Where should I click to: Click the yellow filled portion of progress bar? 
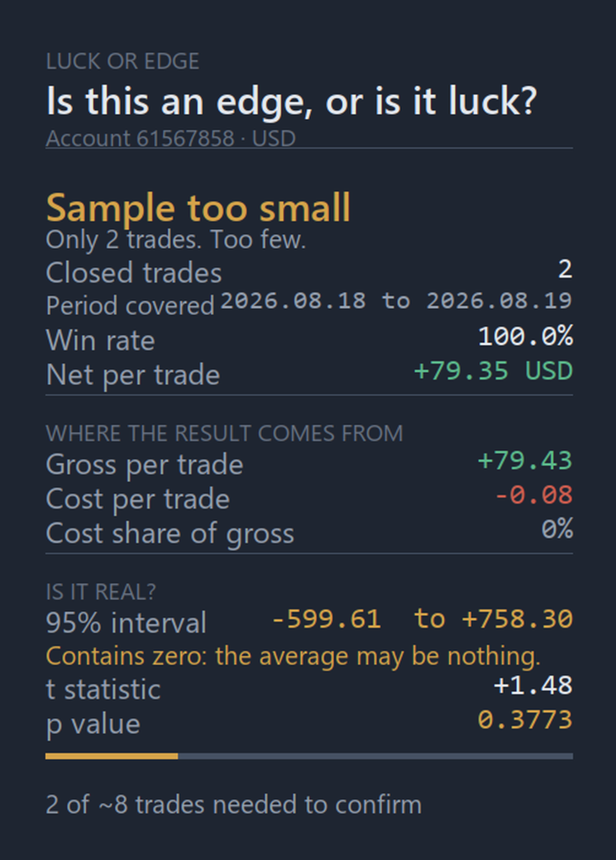pos(112,757)
